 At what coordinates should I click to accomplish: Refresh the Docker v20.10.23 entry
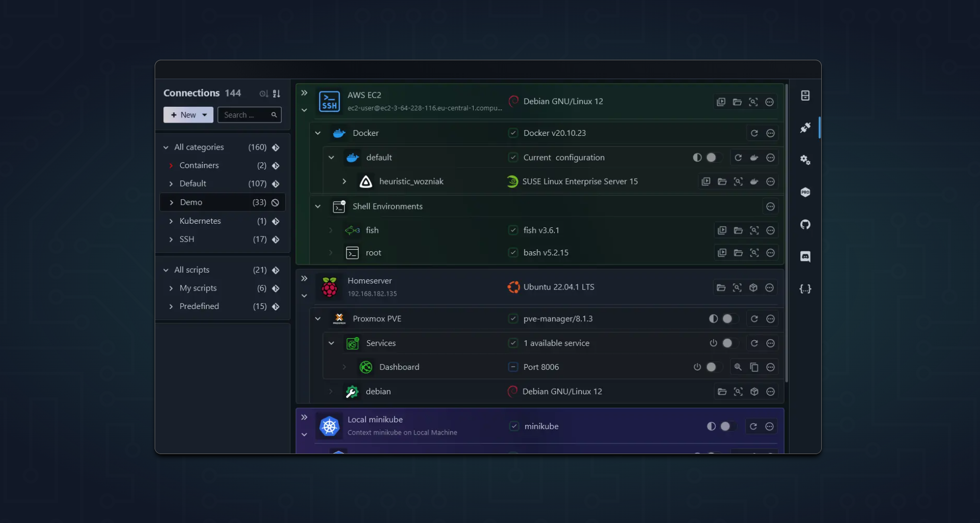tap(754, 133)
